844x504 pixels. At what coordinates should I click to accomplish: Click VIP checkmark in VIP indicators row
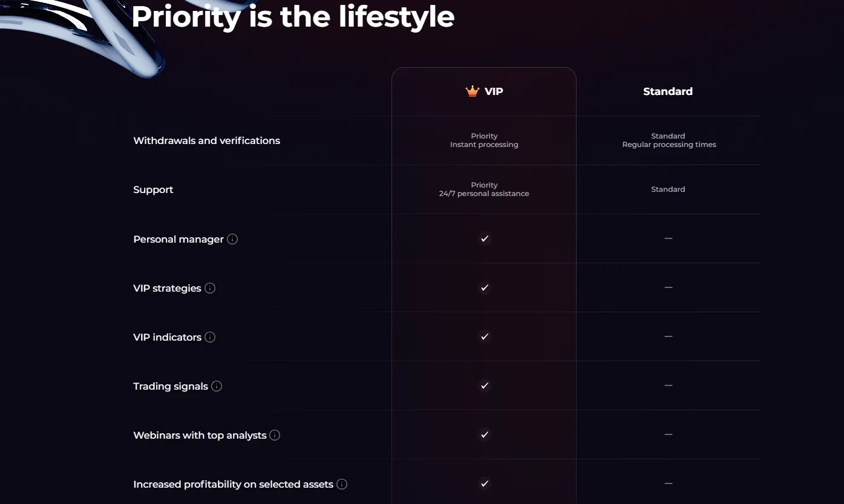484,336
